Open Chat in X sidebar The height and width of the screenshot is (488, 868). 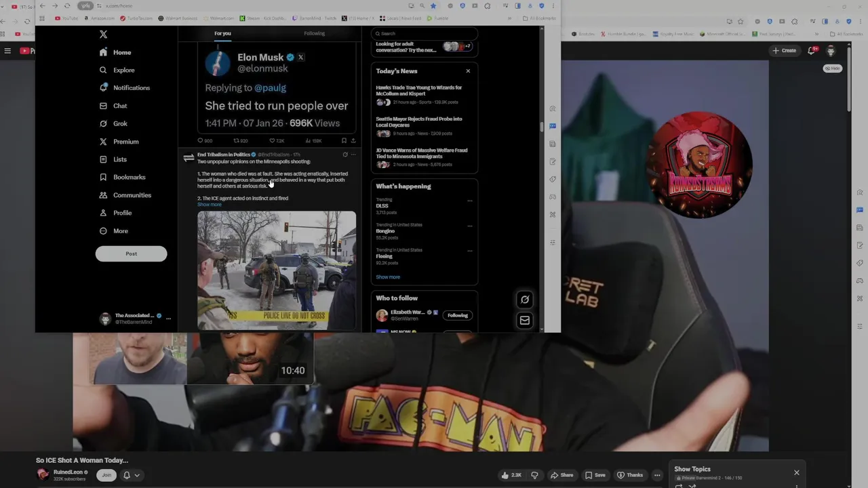(x=113, y=106)
